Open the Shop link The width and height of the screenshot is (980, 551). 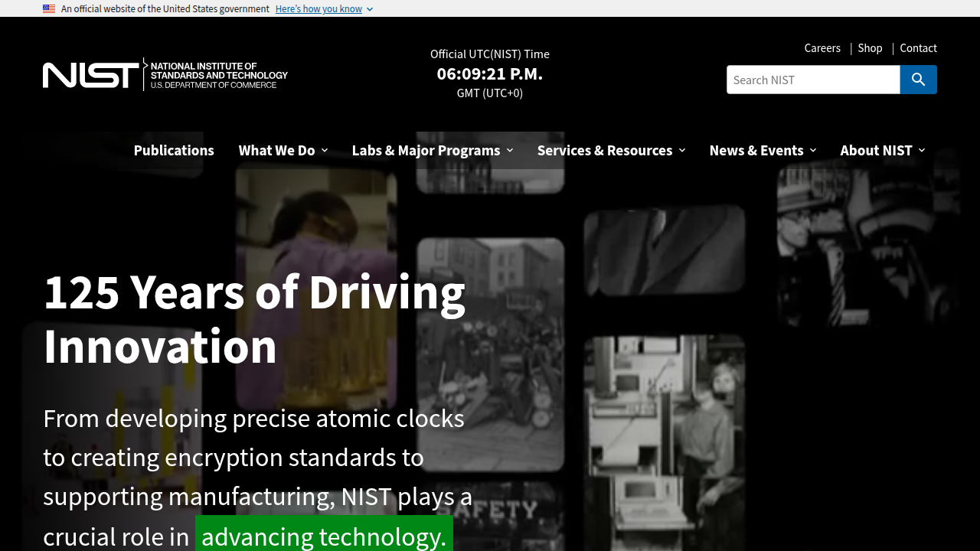coord(870,47)
